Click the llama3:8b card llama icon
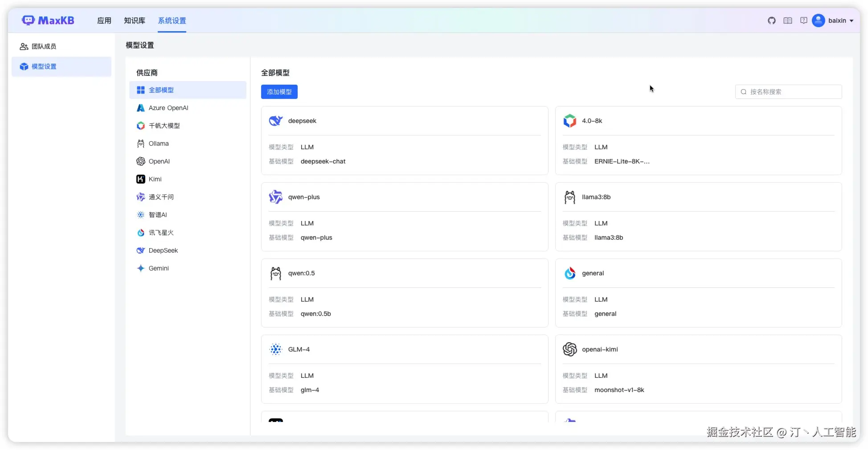Image resolution: width=868 pixels, height=450 pixels. coord(570,197)
